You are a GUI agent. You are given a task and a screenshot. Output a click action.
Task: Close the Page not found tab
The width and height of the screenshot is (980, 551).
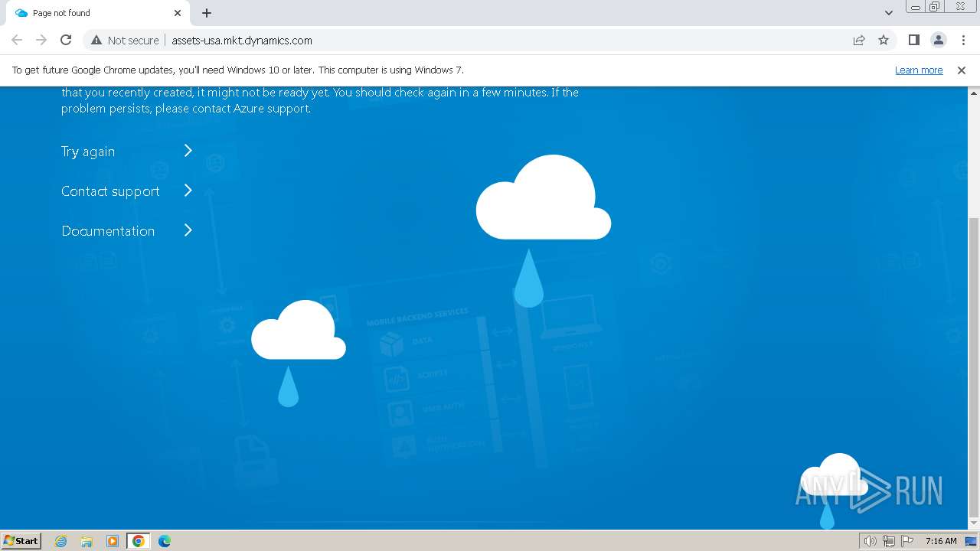(178, 13)
